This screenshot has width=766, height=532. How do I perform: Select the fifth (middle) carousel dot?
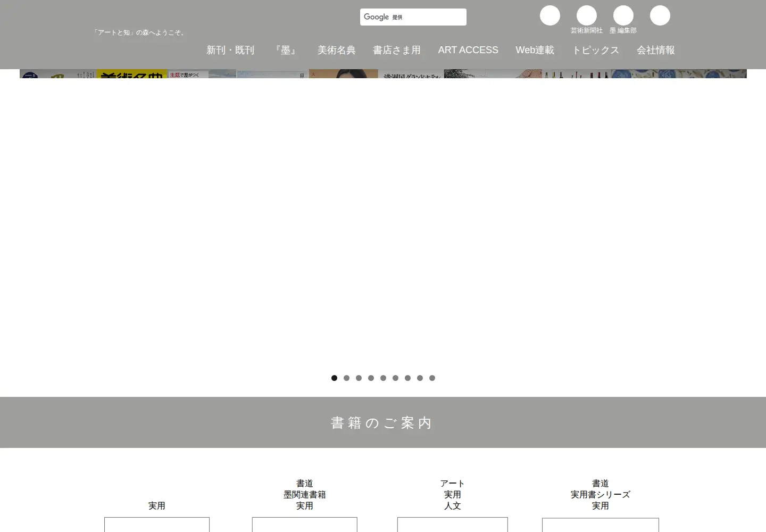[383, 378]
